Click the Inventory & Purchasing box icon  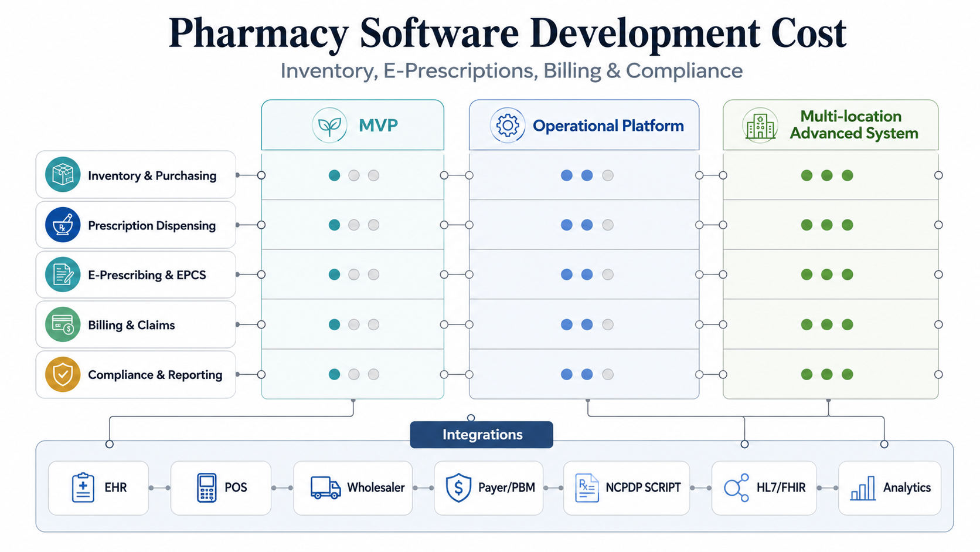[x=63, y=175]
